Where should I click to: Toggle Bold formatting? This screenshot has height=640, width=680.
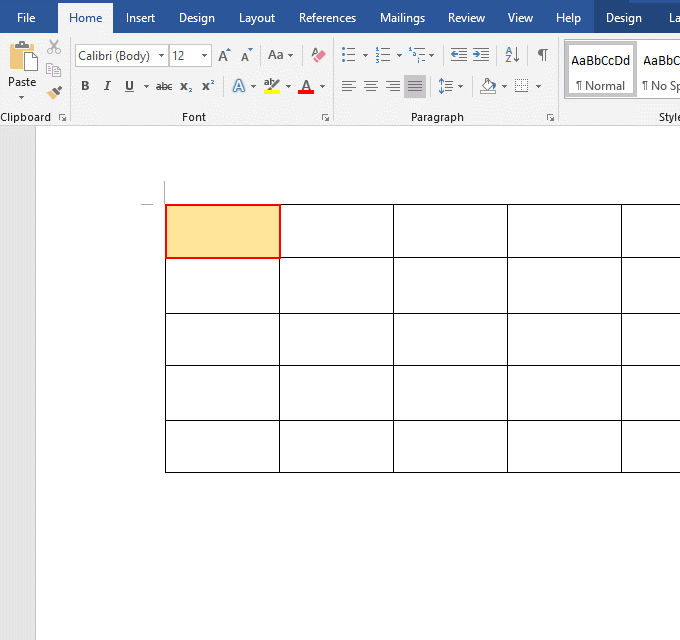point(85,87)
